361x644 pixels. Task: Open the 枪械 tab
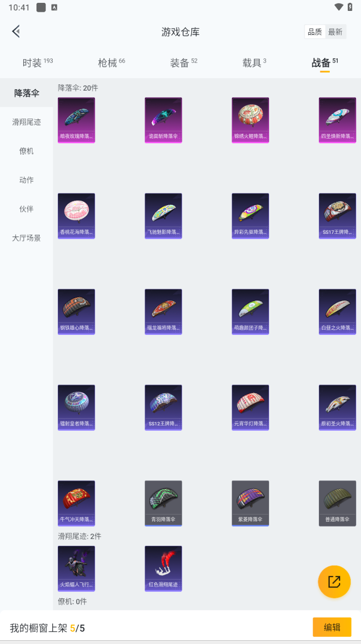111,63
